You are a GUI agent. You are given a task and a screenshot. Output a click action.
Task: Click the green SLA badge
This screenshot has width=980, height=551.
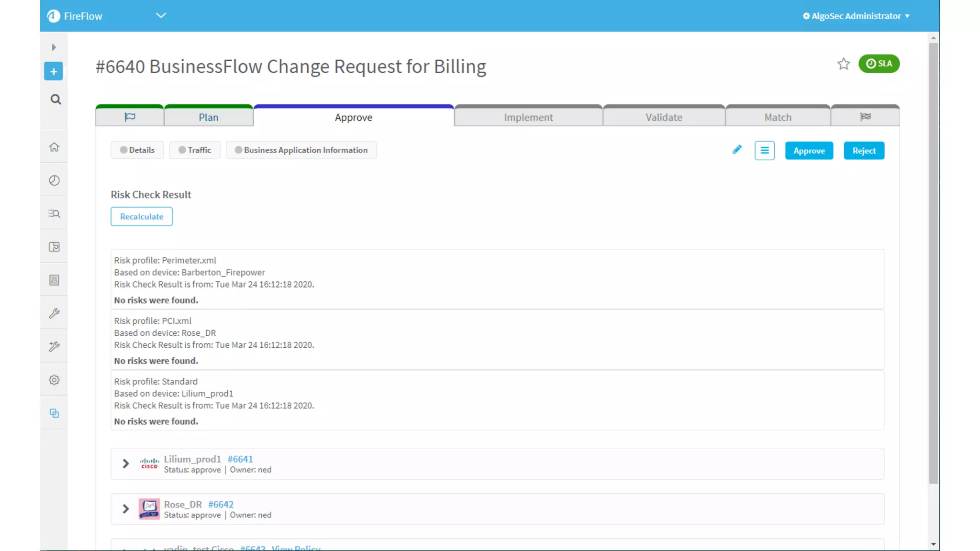[x=879, y=64]
